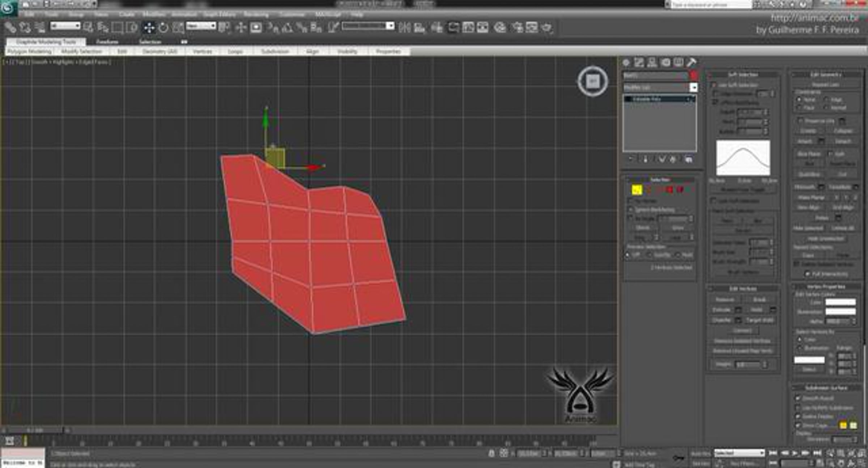Open the Rendering menu
This screenshot has width=868, height=468.
(x=256, y=14)
